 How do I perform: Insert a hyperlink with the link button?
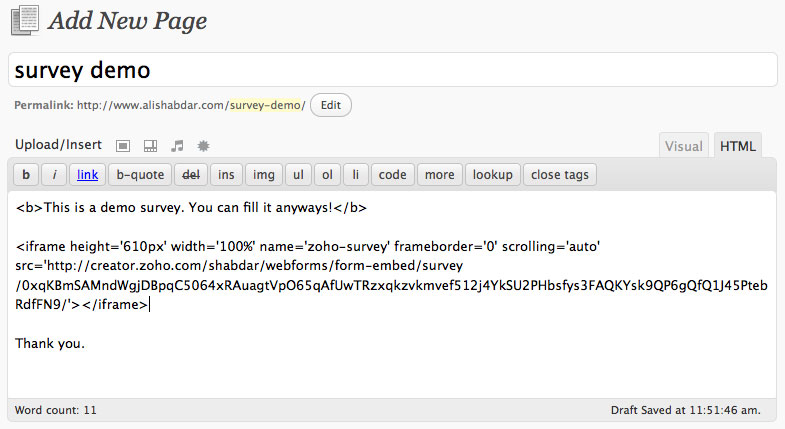click(87, 175)
